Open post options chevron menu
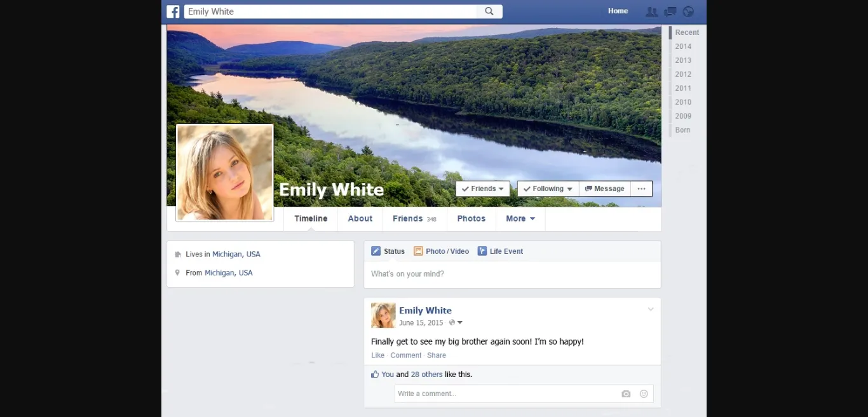Screen dimensions: 868x417 pos(651,310)
